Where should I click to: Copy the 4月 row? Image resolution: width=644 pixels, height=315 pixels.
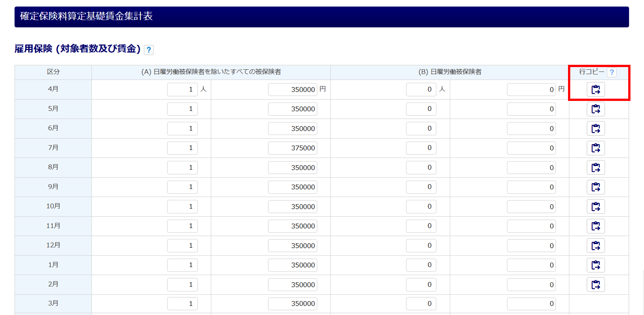tap(596, 89)
